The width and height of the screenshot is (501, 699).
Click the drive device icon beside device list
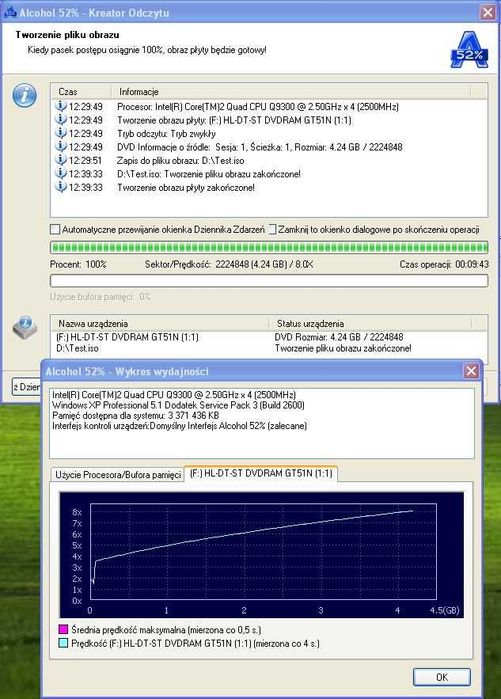(25, 328)
